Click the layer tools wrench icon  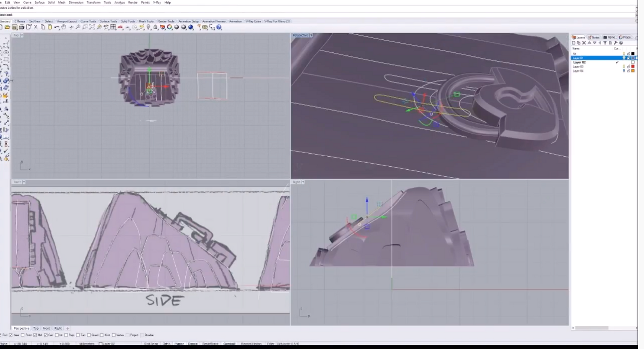615,43
